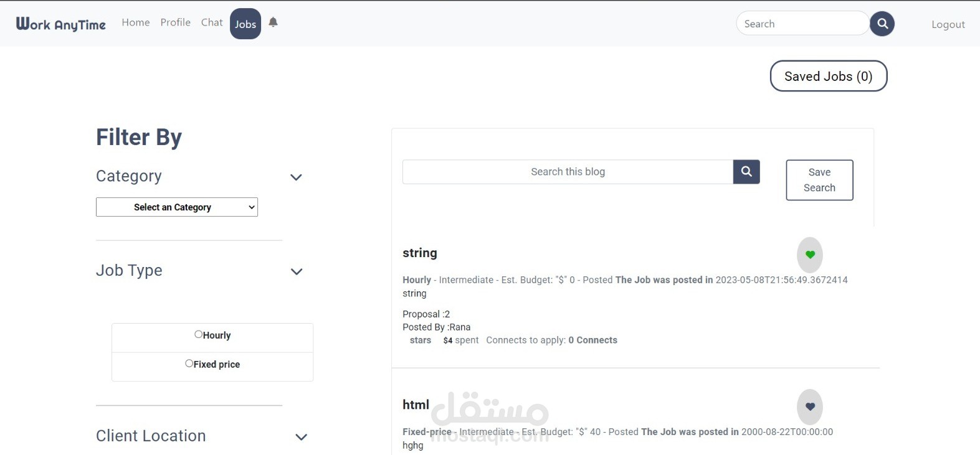Screen dimensions: 980x455
Task: Unsave the 'string' job via green heart
Action: pyautogui.click(x=810, y=255)
